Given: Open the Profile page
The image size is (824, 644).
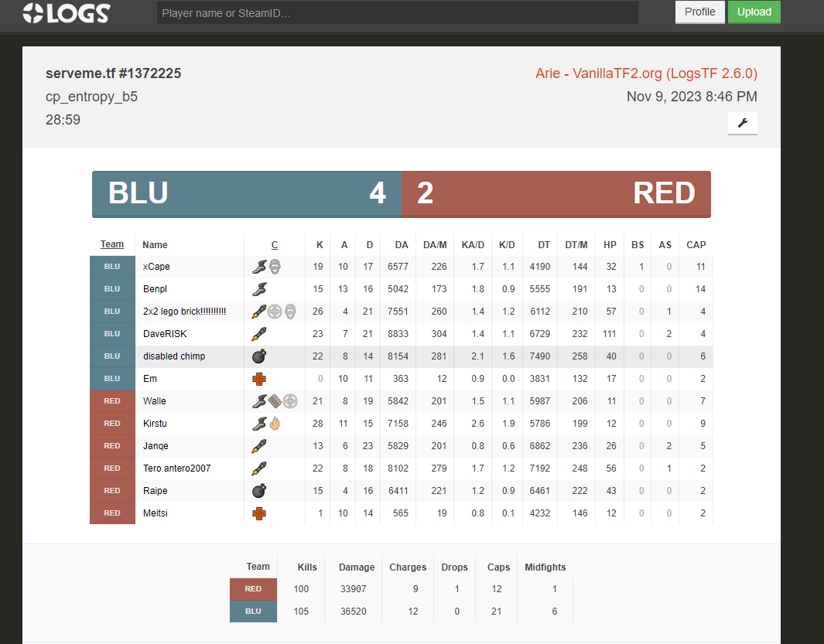Looking at the screenshot, I should click(x=699, y=12).
